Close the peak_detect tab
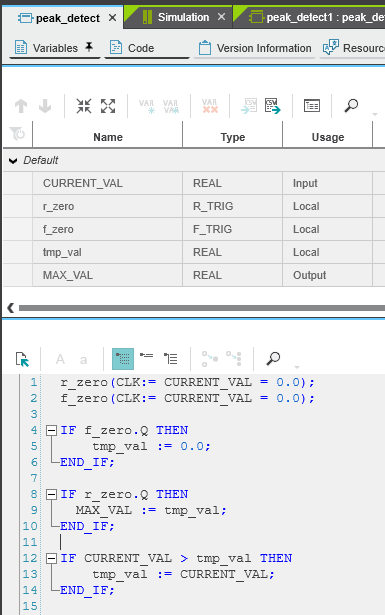385x615 pixels. coord(113,18)
